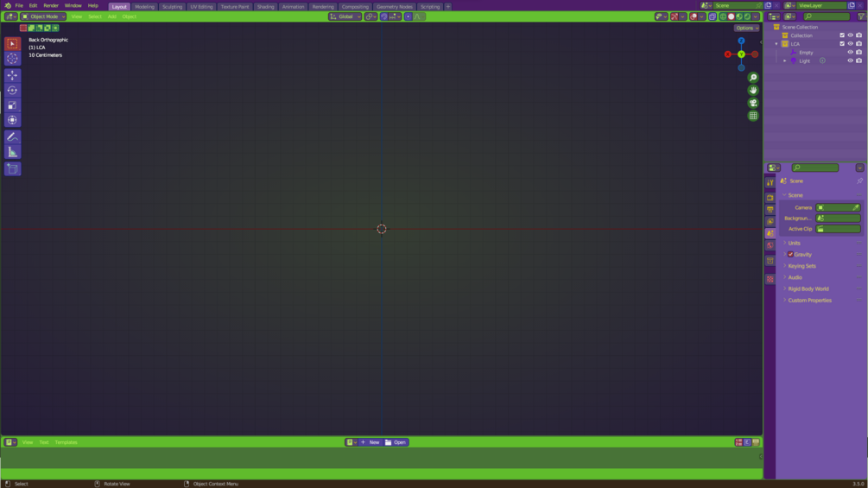
Task: Open the pivot point dropdown
Action: (371, 16)
